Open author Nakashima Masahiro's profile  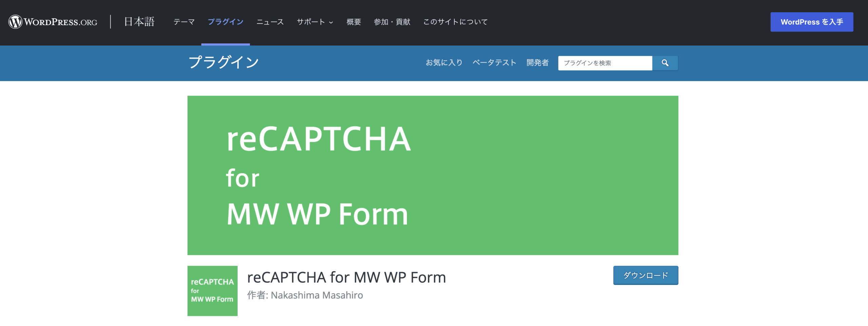(316, 295)
